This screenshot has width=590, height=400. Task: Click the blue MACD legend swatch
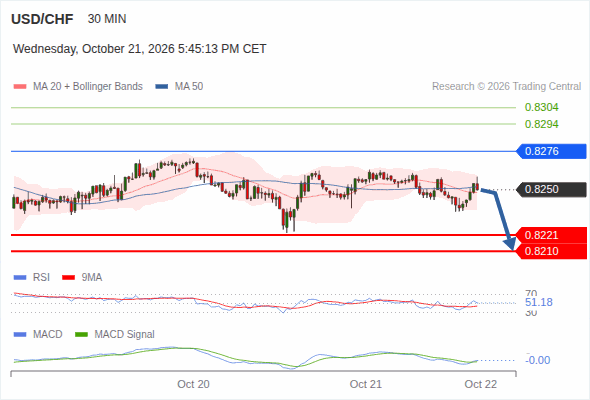tap(20, 335)
